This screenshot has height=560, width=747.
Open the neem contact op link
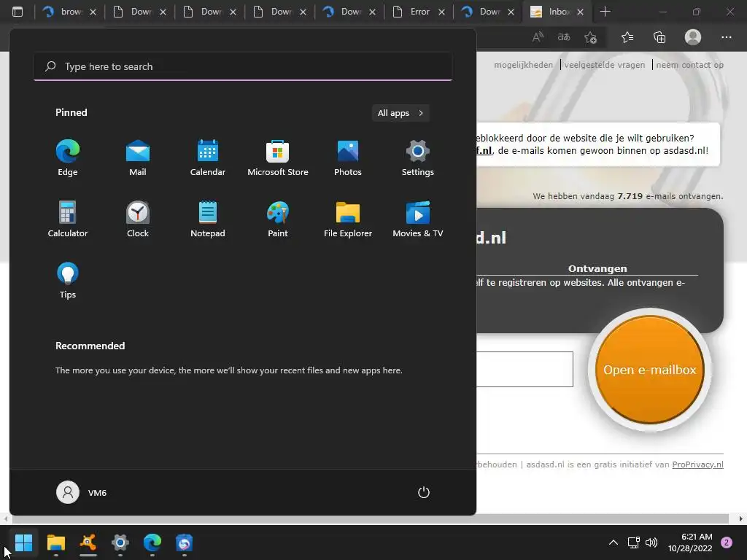(689, 65)
